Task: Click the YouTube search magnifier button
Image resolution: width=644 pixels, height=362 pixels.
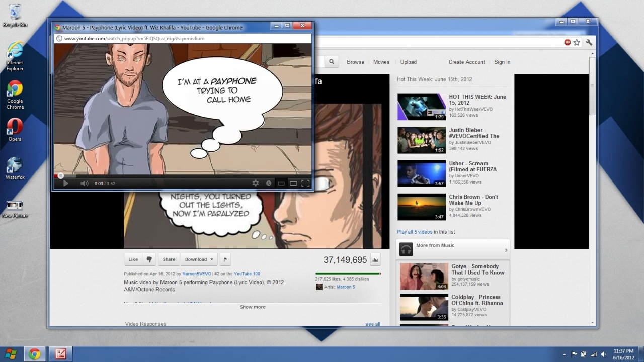Action: [332, 62]
